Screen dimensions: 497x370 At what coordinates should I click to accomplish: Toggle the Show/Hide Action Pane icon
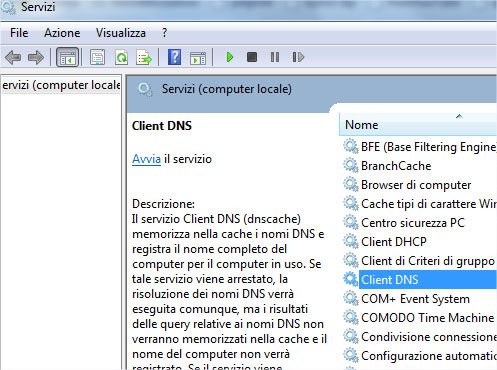coord(198,57)
